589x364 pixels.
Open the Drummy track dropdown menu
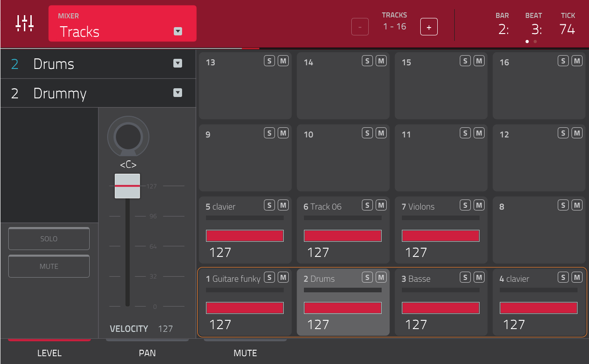(177, 93)
